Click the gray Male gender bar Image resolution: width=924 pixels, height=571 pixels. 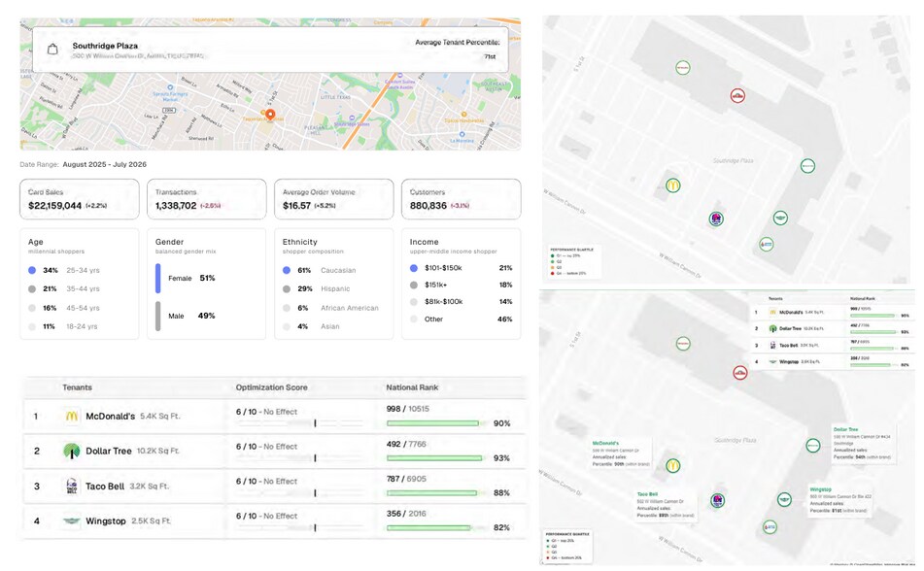pos(158,316)
